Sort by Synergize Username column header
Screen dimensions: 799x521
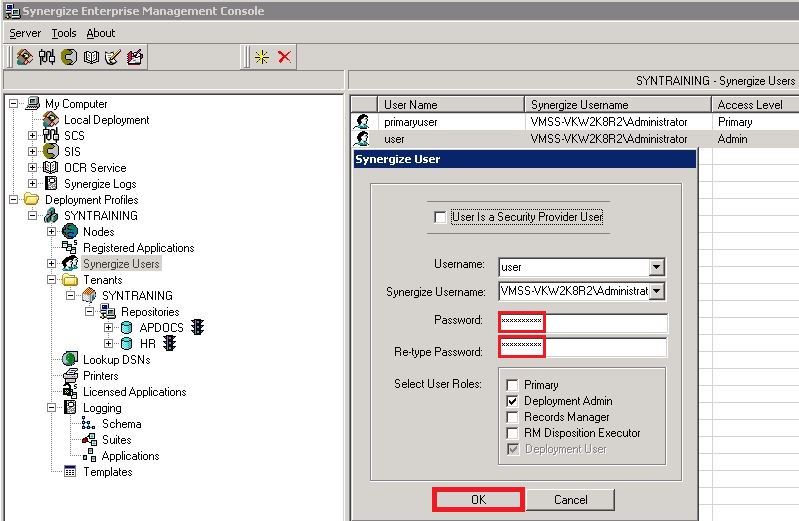617,105
